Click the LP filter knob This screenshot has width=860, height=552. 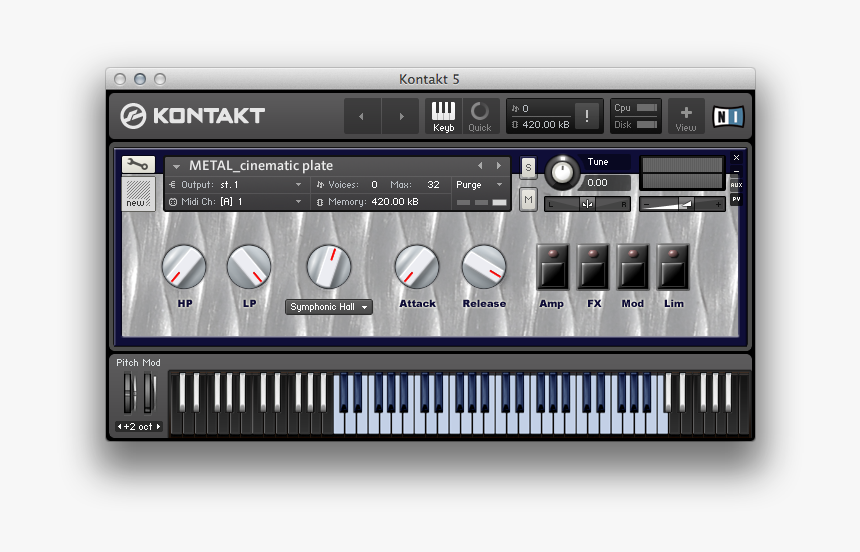pyautogui.click(x=249, y=267)
